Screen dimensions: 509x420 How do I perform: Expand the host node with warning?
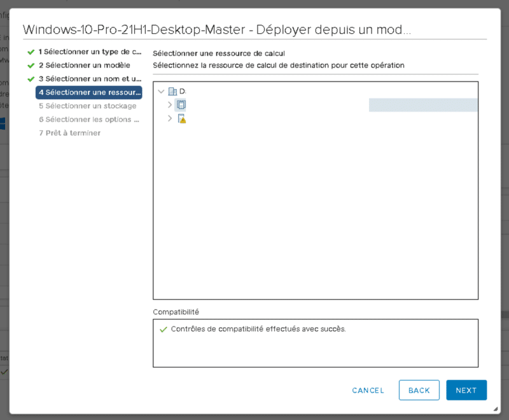[170, 119]
